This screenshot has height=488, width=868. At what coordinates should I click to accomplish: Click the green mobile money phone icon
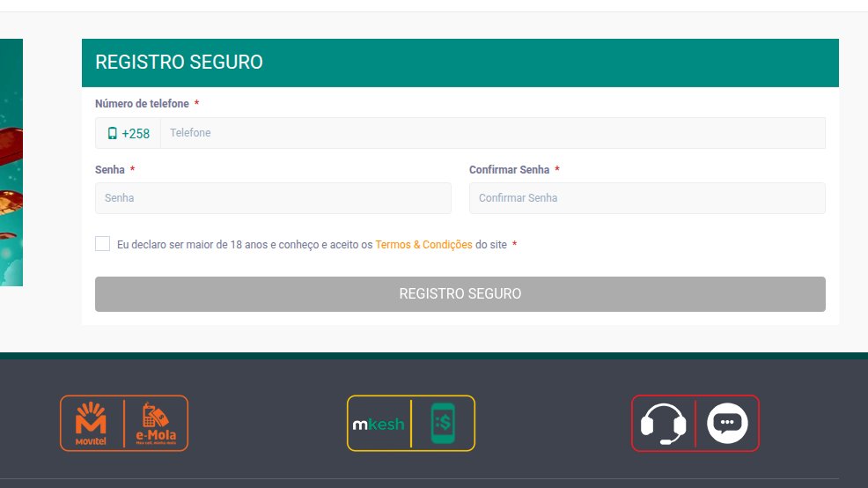(x=443, y=424)
